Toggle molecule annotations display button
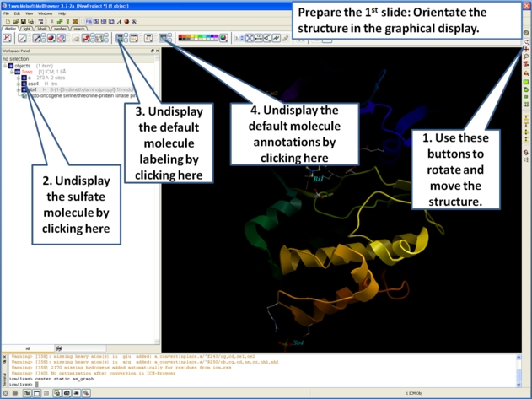Screen dimensions: 532x399 [164, 38]
